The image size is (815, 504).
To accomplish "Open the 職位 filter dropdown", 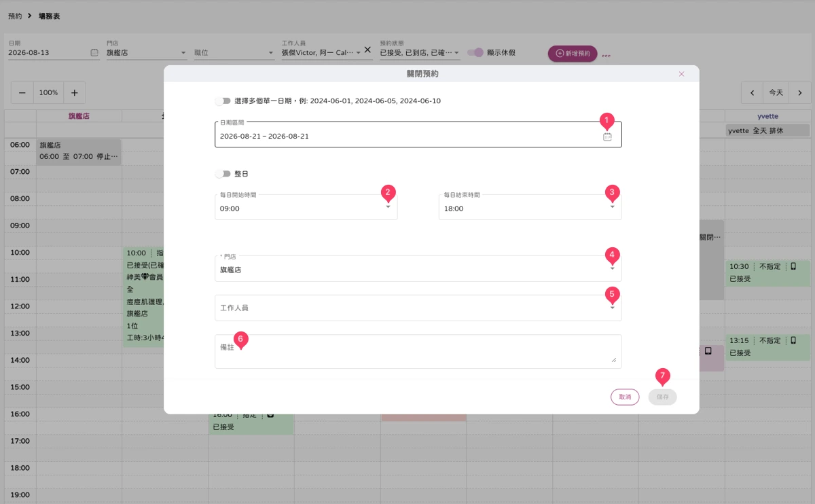I will click(234, 52).
